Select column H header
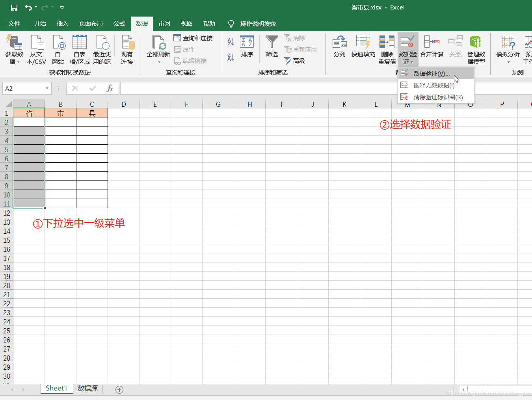Screen dimensions: 532x400 [250, 104]
